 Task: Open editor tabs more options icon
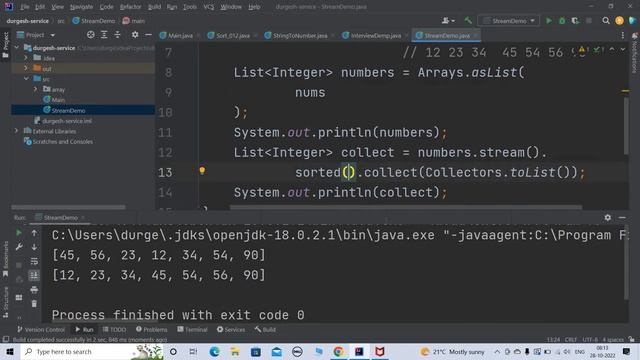click(622, 36)
